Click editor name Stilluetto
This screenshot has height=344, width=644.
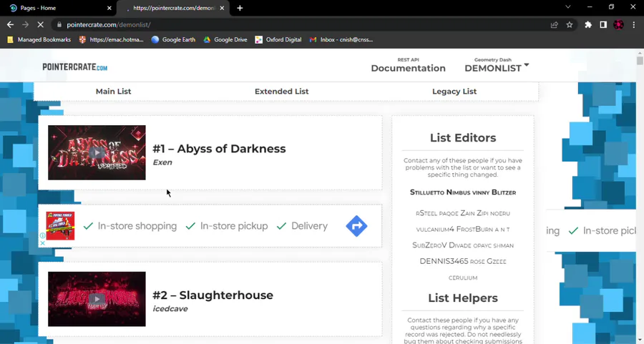(427, 192)
